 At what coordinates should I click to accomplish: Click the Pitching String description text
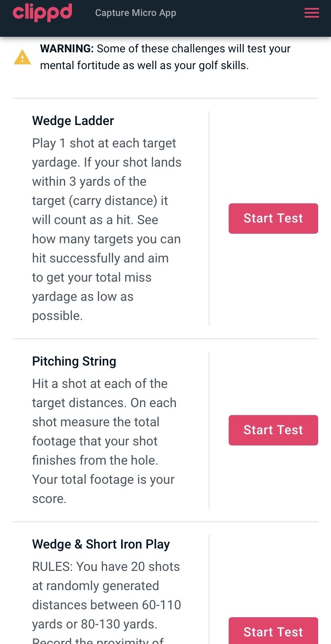pyautogui.click(x=104, y=441)
